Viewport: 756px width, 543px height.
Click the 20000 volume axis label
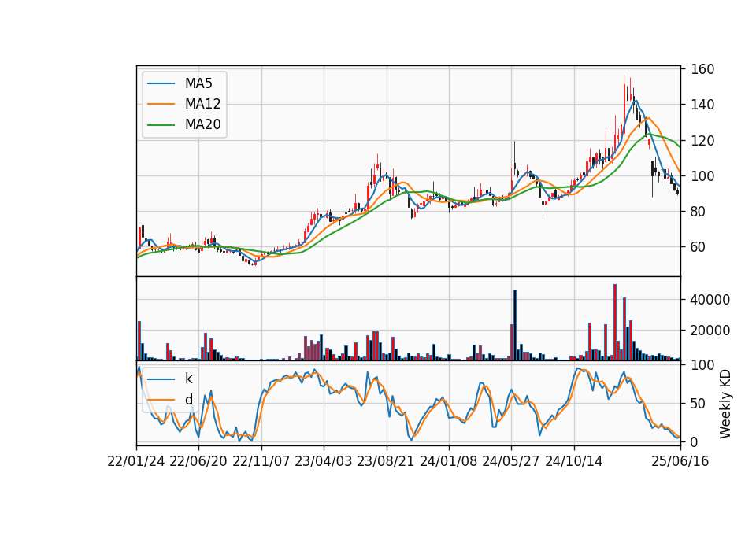point(710,331)
